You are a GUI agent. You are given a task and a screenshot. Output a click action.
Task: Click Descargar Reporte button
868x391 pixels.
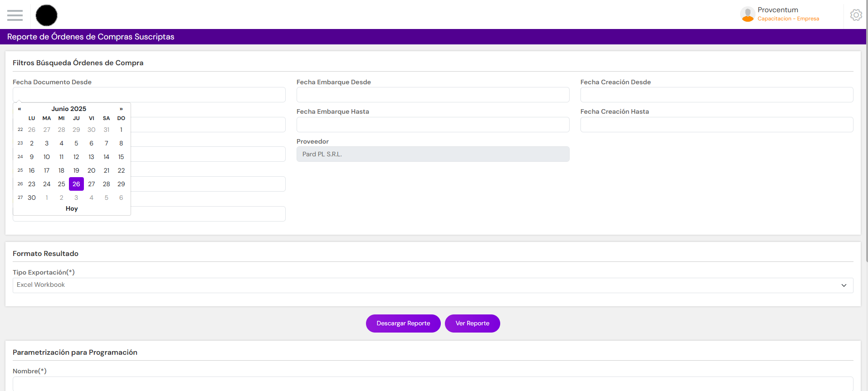coord(403,323)
